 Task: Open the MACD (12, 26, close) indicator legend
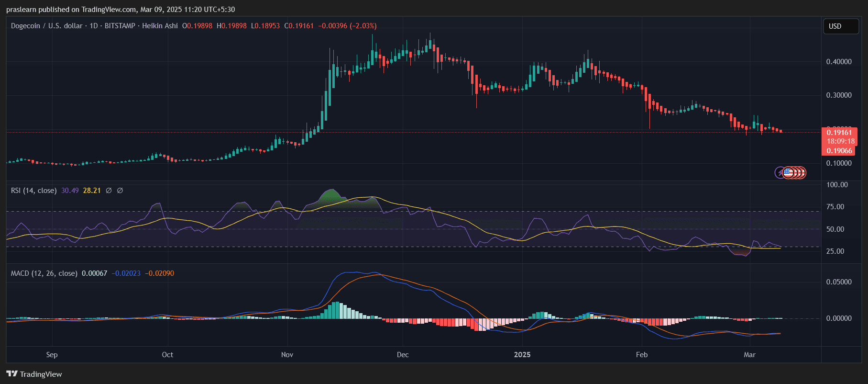tap(44, 273)
